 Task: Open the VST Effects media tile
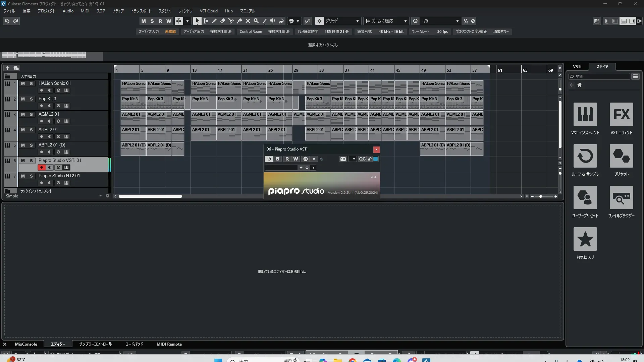pos(621,115)
